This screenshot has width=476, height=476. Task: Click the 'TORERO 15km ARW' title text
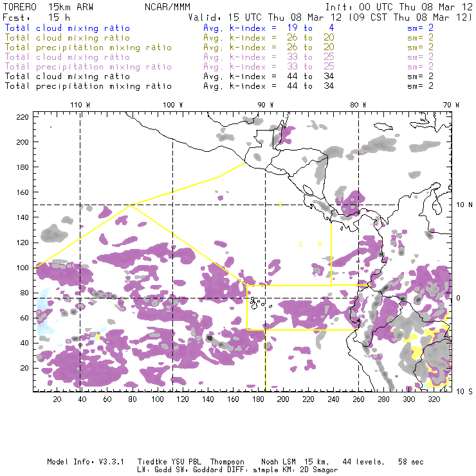coord(48,7)
